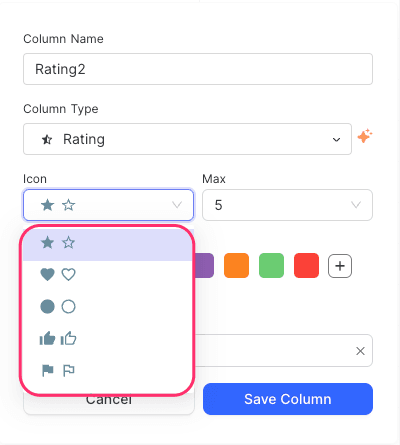The image size is (400, 445).
Task: Pick the purple color swatch
Action: (204, 266)
